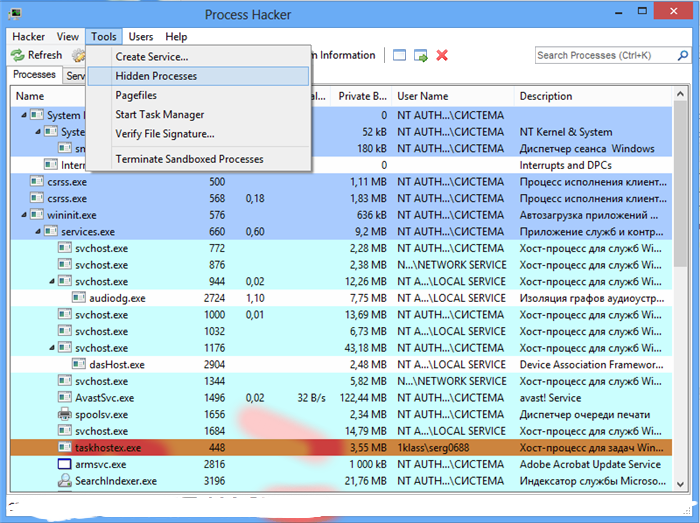Click the icon of csrss.exe PID 500
This screenshot has height=523, width=700.
coord(37,181)
